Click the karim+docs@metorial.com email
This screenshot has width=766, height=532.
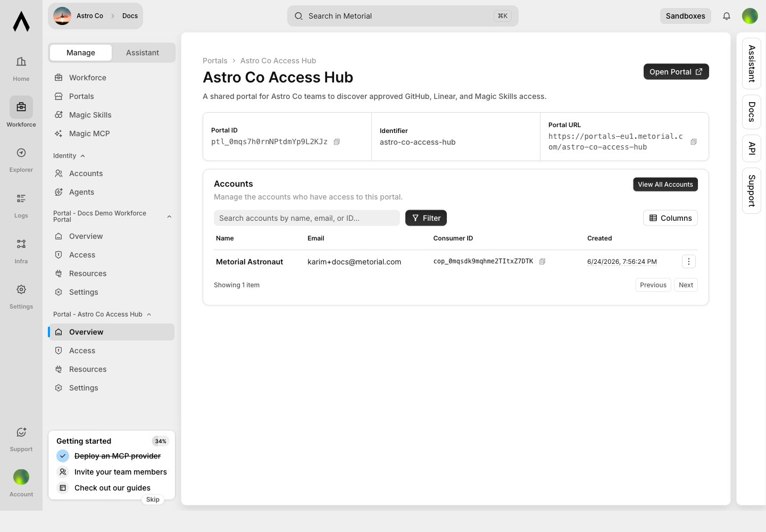(x=354, y=262)
